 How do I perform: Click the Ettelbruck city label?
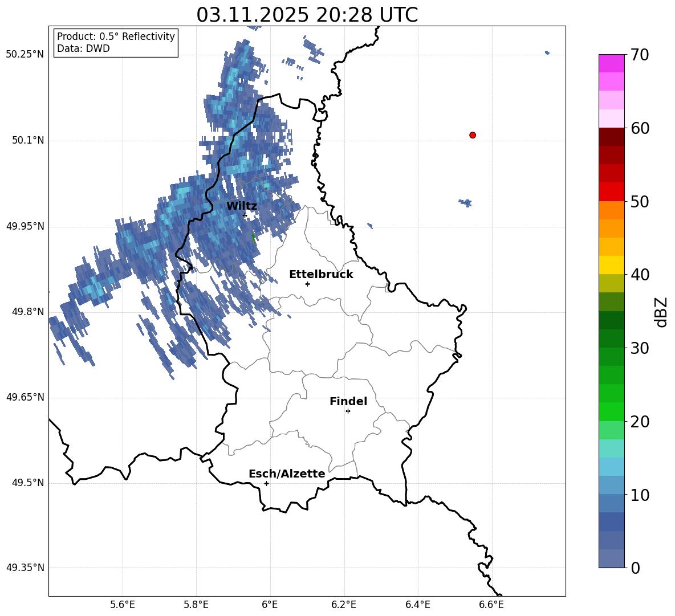point(321,275)
